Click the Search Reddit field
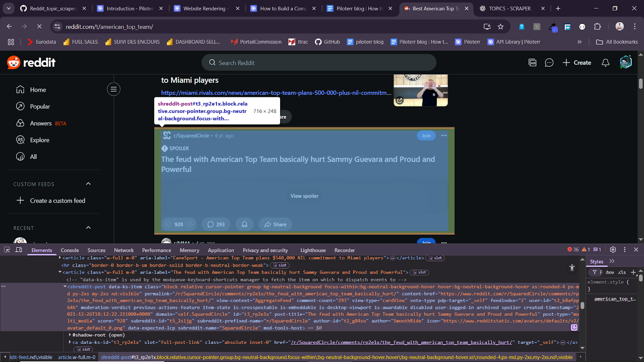The width and height of the screenshot is (644, 362). [319, 63]
